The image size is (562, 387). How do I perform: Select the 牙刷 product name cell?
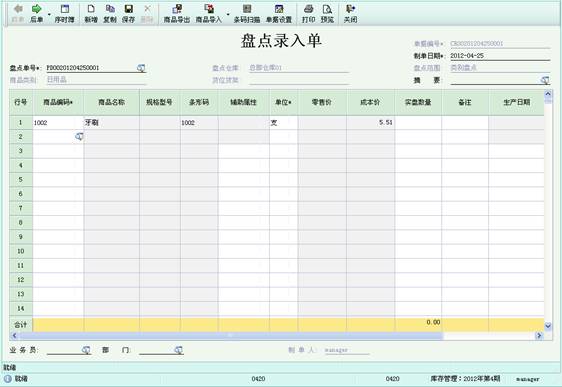(x=111, y=123)
